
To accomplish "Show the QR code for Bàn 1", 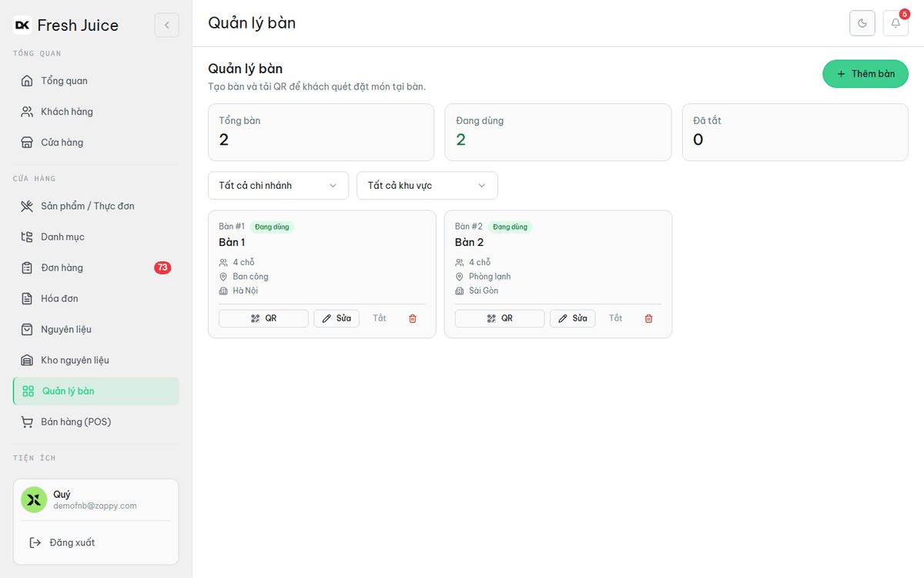I will click(263, 318).
